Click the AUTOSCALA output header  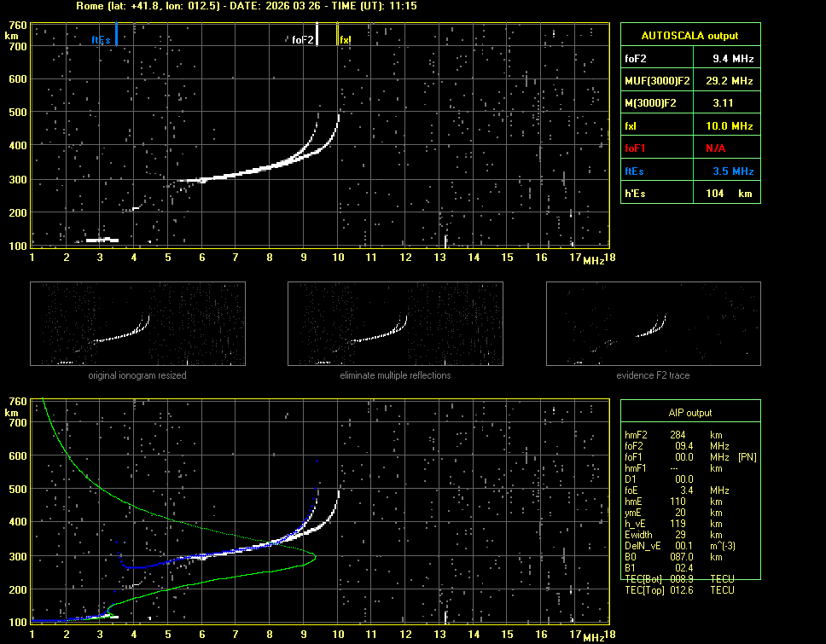coord(689,36)
